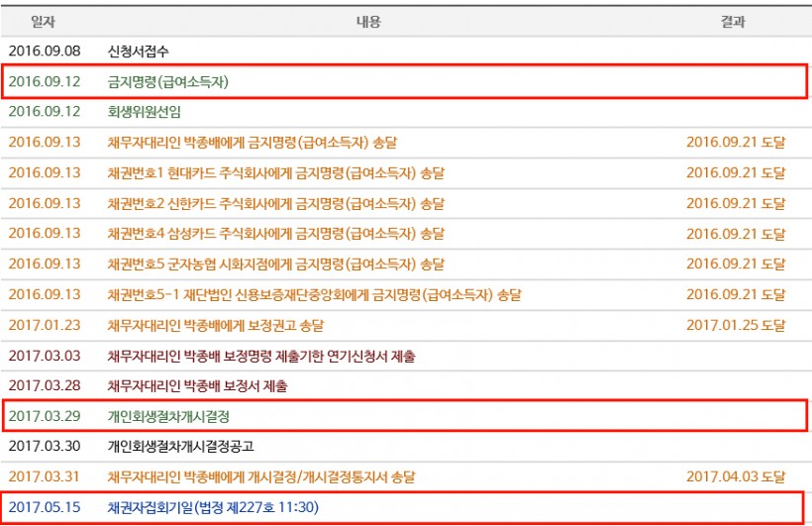Click result 2016.09.21 도달 in 현대카드 row
This screenshot has width=812, height=526.
[x=736, y=172]
